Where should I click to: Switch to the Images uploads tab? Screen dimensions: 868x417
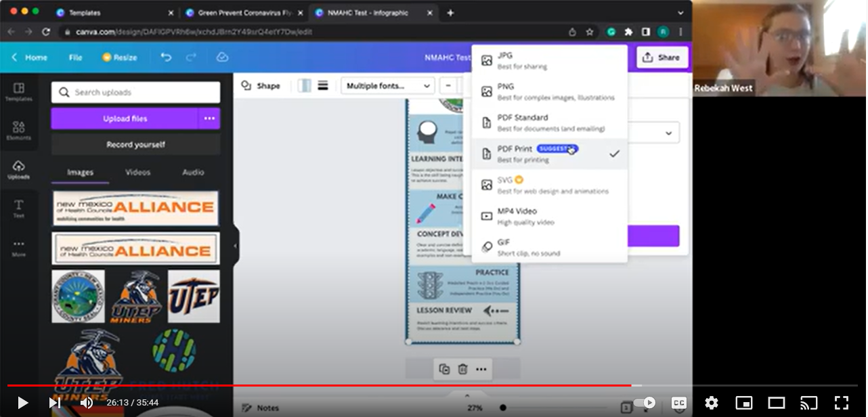[80, 173]
